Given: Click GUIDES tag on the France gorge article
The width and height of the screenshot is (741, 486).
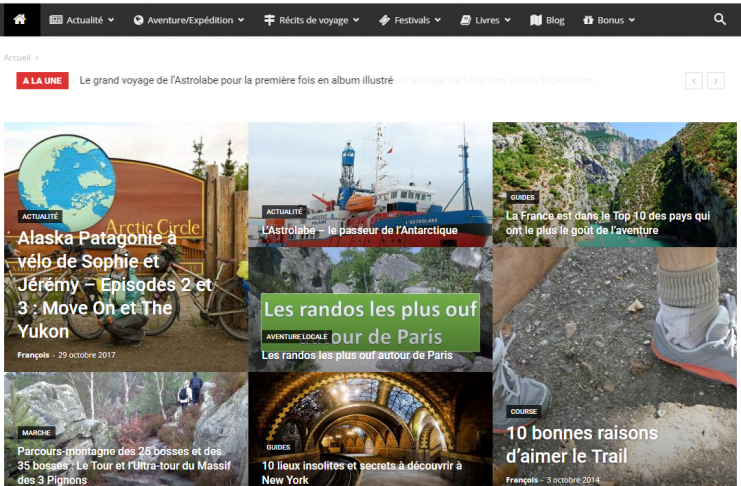Looking at the screenshot, I should [x=522, y=197].
